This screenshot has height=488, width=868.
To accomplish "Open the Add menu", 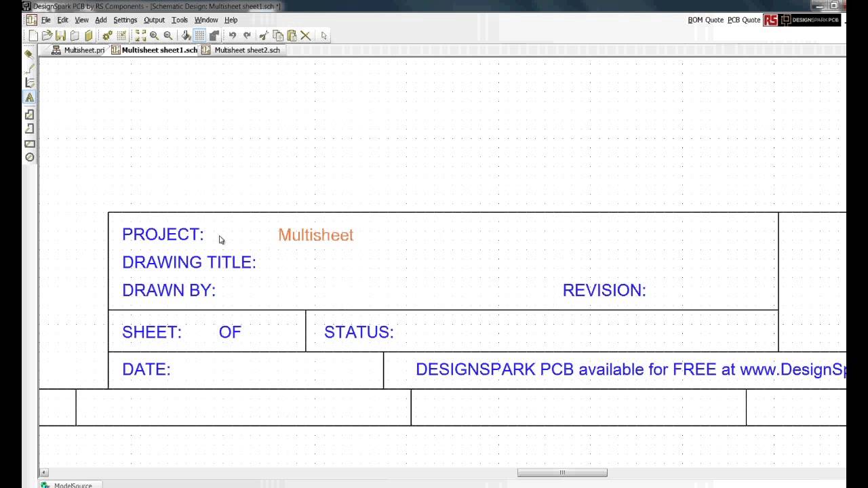I will (101, 20).
